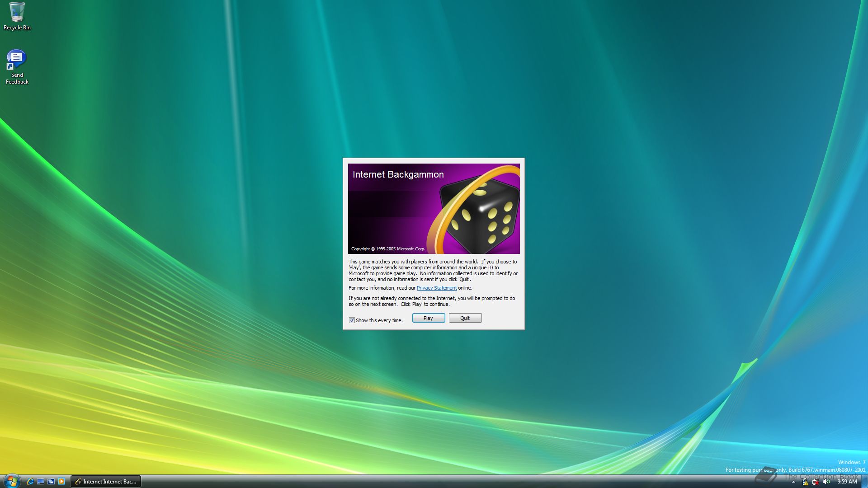Open the Windows Start orb
Screen dimensions: 868x488
click(x=11, y=481)
